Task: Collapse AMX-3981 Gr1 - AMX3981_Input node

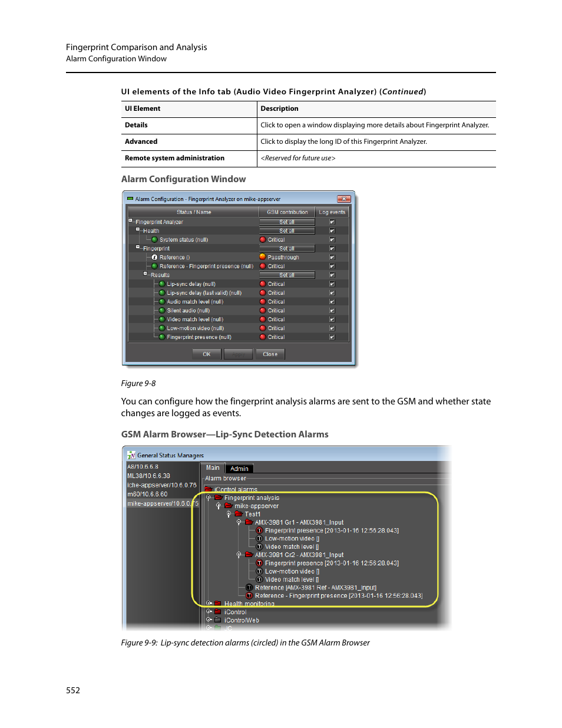Action: 239,522
